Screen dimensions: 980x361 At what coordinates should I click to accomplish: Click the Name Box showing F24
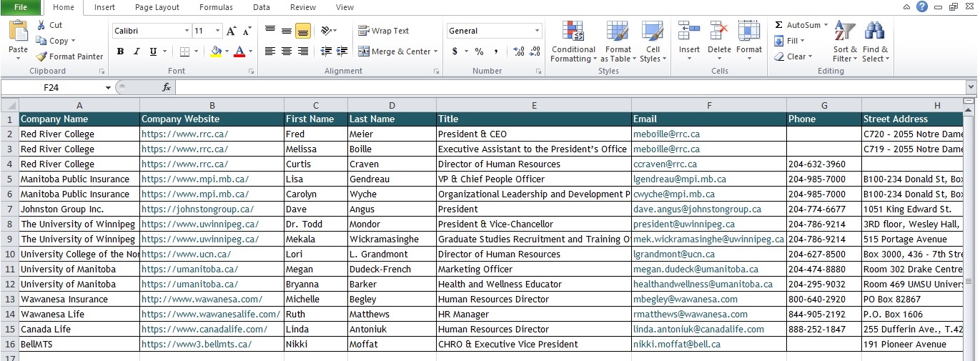pyautogui.click(x=51, y=87)
